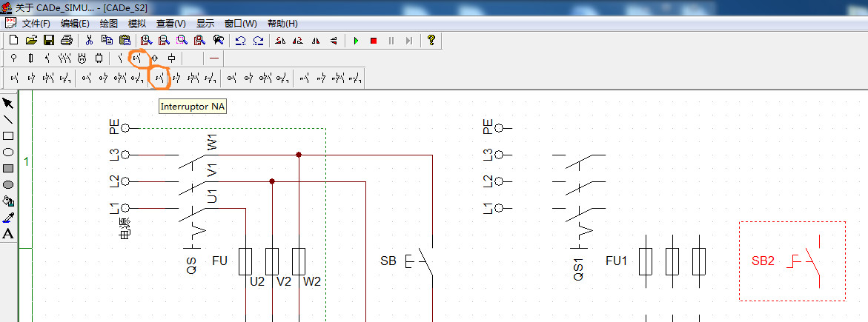
Task: Click the binoculars search icon
Action: coord(218,41)
